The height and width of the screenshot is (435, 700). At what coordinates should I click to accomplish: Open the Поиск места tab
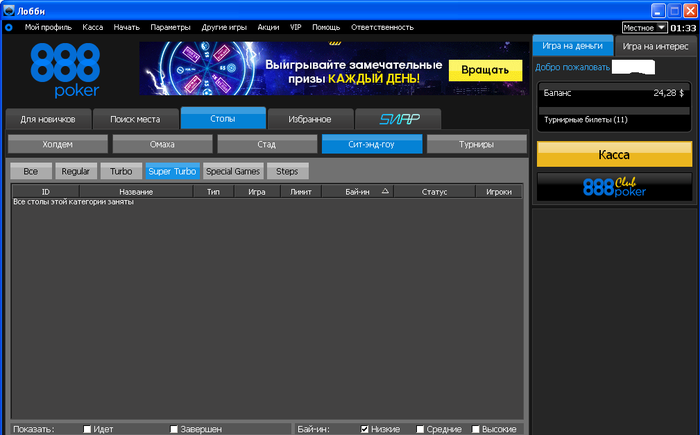click(135, 119)
